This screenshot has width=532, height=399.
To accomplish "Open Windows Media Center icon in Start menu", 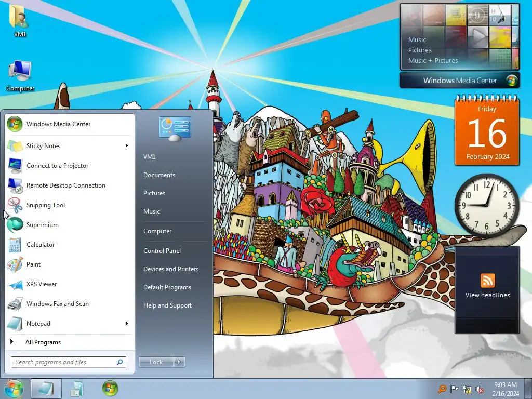I will click(x=15, y=124).
